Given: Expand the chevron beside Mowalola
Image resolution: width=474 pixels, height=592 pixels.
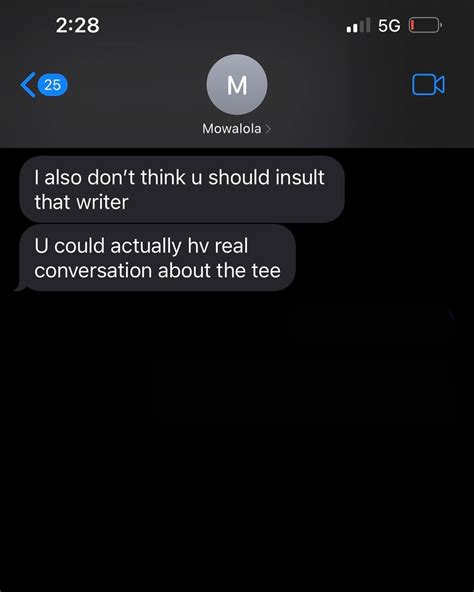Looking at the screenshot, I should pos(268,129).
